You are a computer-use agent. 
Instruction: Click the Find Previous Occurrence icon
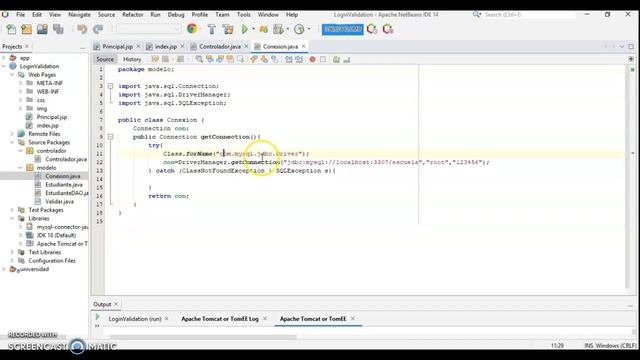210,59
